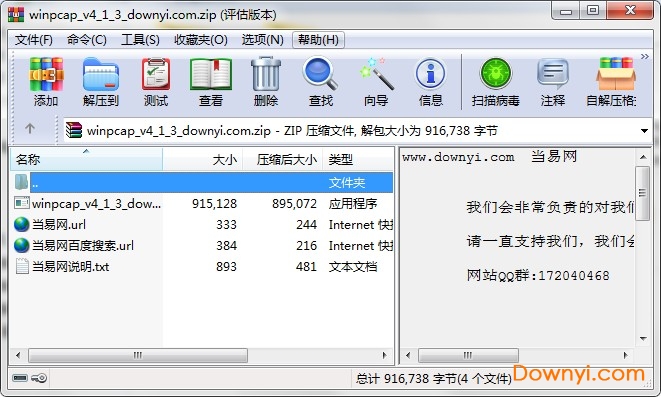
Task: Open the 工具(S) menu
Action: (x=140, y=40)
